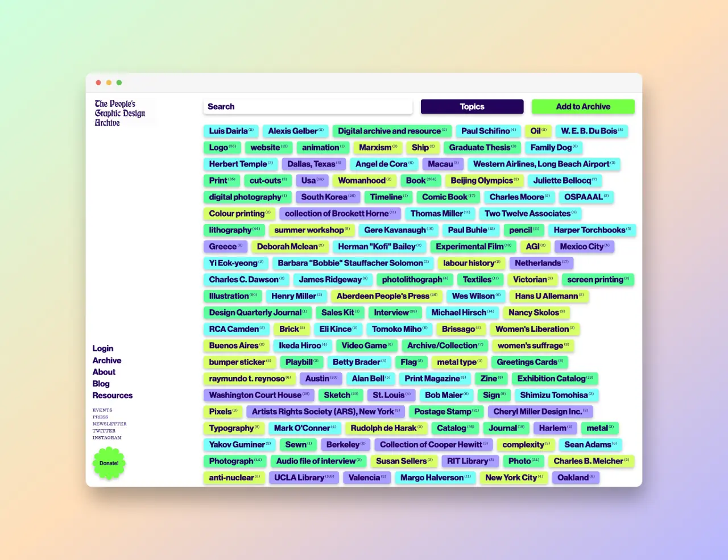Image resolution: width=728 pixels, height=560 pixels.
Task: Select the Luis Dairla topic tag
Action: point(231,131)
